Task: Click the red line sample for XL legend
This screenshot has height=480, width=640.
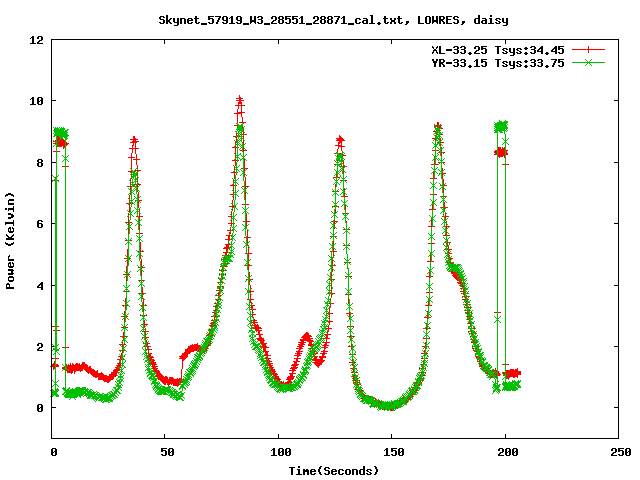Action: [588, 50]
